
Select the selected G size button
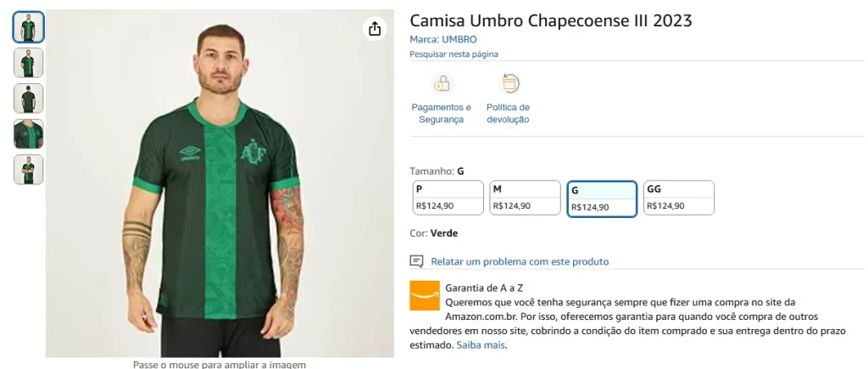click(602, 198)
